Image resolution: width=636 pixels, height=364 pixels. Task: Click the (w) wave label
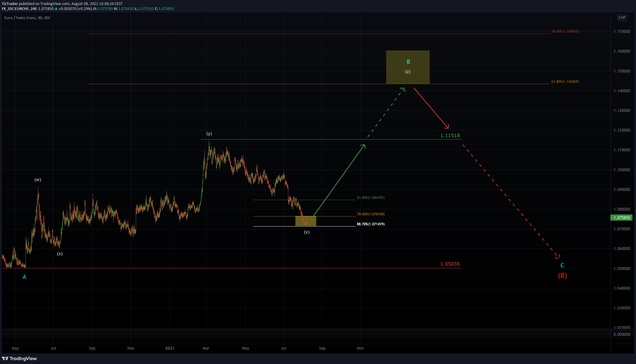pos(38,180)
